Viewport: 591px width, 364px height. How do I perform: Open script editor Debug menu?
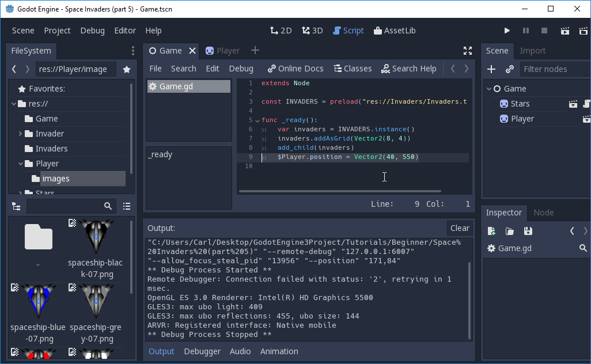click(241, 69)
